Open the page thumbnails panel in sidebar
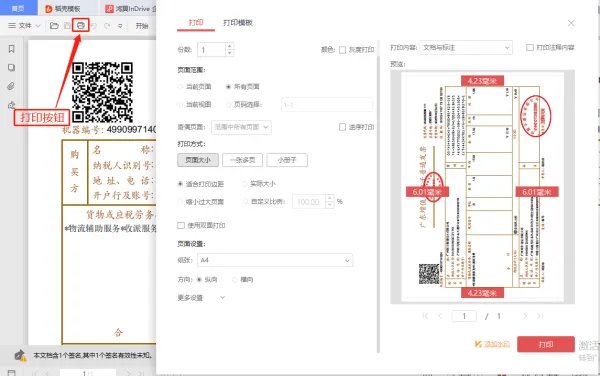 click(x=11, y=68)
